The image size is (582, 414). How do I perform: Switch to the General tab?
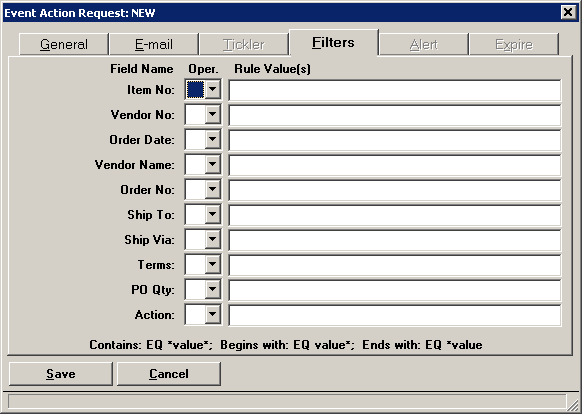[x=64, y=45]
